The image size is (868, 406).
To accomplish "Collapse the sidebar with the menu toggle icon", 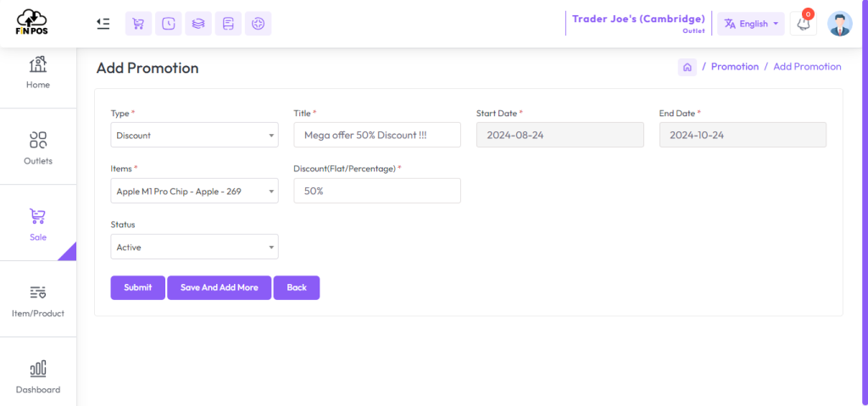I will (x=103, y=23).
